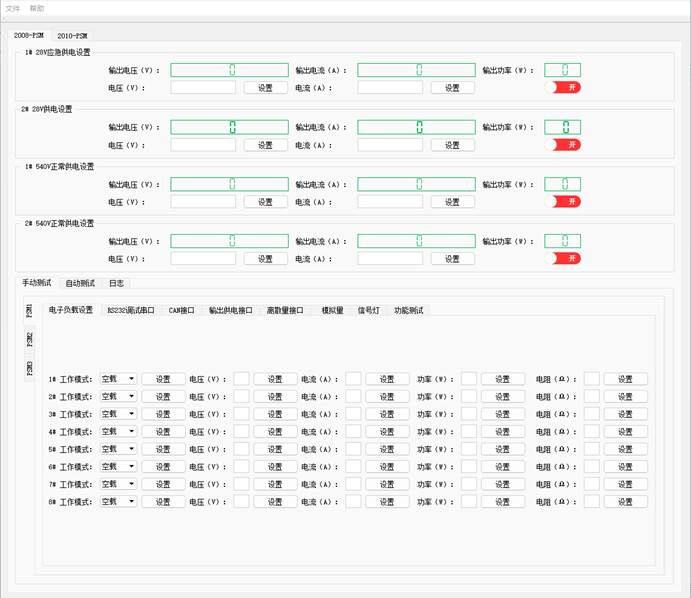Click 电阻 设置 button in row 8#

click(625, 502)
